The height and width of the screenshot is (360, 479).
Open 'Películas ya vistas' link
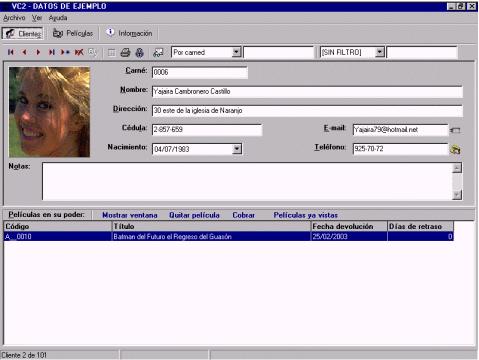tap(306, 215)
